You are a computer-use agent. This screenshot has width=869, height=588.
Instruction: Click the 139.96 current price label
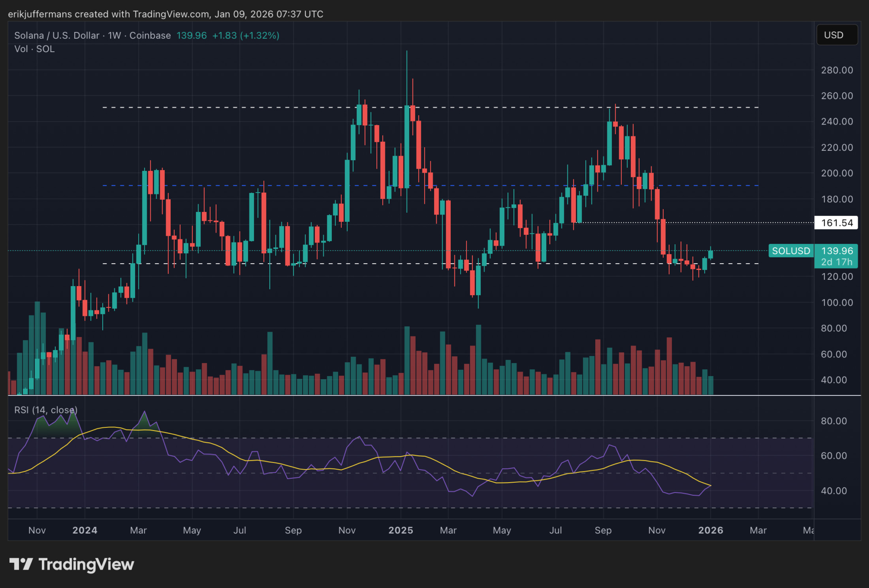click(x=837, y=251)
